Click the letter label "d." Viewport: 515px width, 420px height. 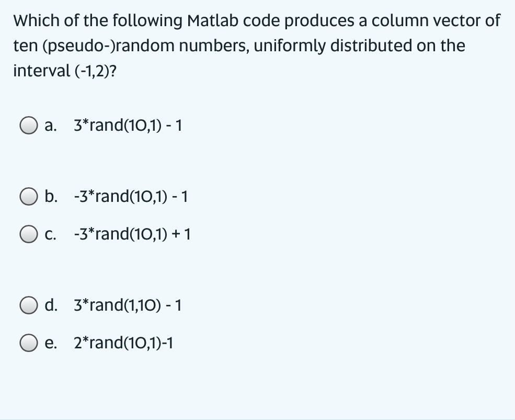(x=51, y=304)
